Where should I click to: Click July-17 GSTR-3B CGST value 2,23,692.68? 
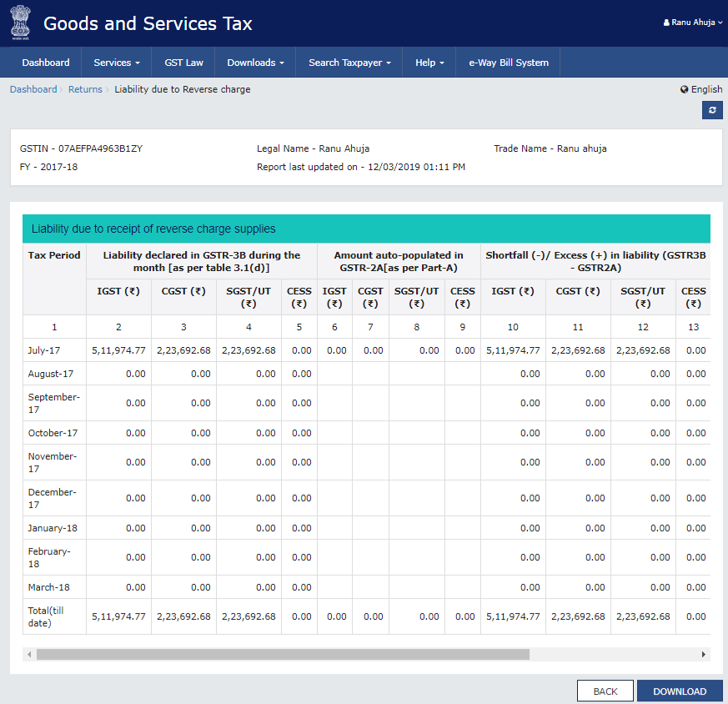[x=183, y=350]
